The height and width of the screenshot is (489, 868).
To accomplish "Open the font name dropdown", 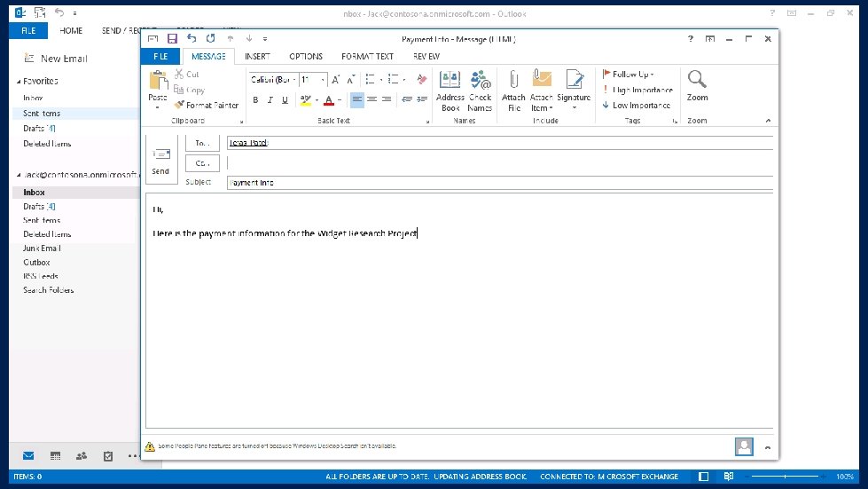I will [x=294, y=80].
